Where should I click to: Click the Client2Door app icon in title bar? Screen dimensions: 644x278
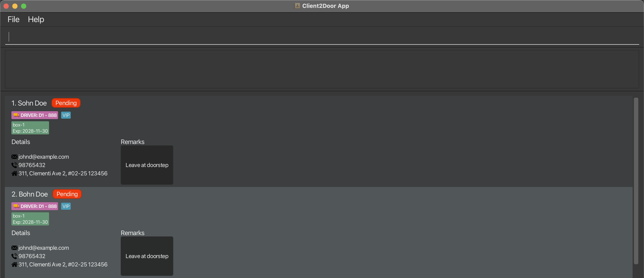pyautogui.click(x=297, y=6)
